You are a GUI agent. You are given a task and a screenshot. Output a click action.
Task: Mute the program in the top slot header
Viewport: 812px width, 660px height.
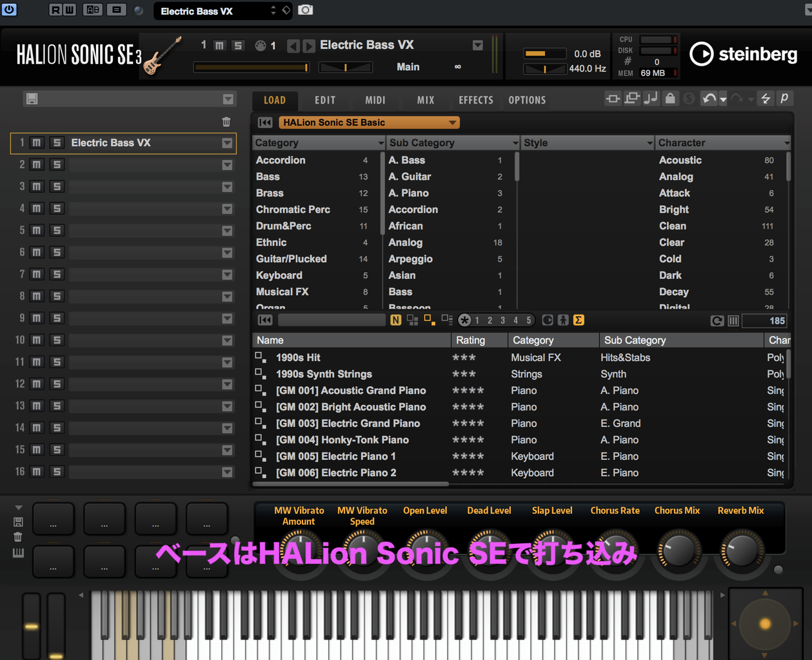click(x=219, y=45)
